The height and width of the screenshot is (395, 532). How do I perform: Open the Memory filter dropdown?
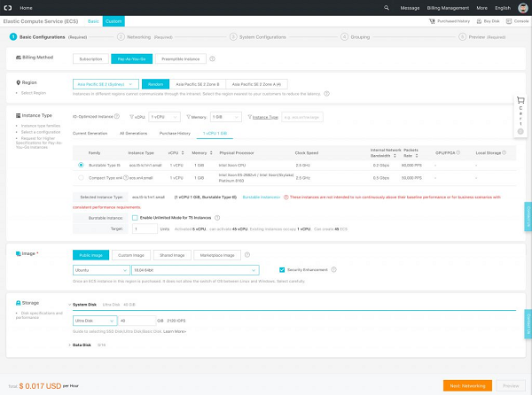pyautogui.click(x=226, y=117)
